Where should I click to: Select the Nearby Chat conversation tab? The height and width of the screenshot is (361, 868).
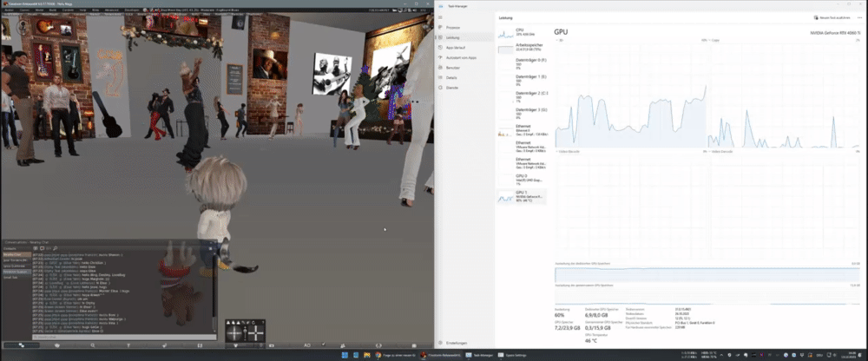(x=16, y=254)
